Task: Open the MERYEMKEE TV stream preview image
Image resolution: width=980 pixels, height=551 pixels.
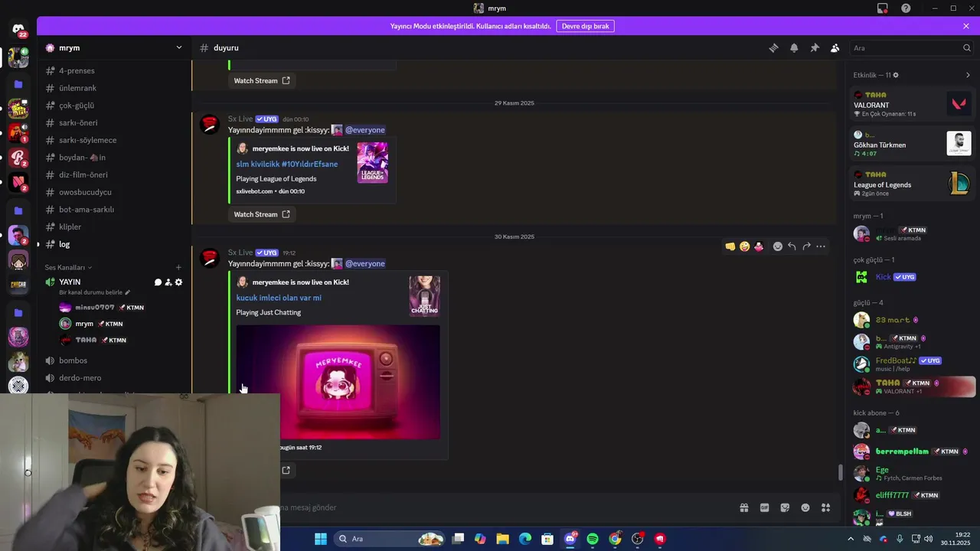Action: click(338, 382)
